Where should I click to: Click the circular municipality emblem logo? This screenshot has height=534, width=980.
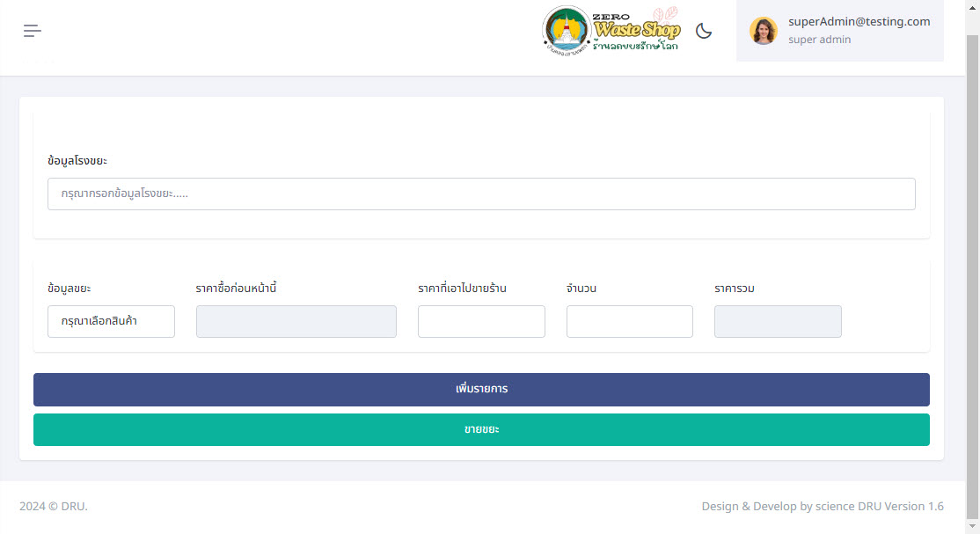(567, 31)
